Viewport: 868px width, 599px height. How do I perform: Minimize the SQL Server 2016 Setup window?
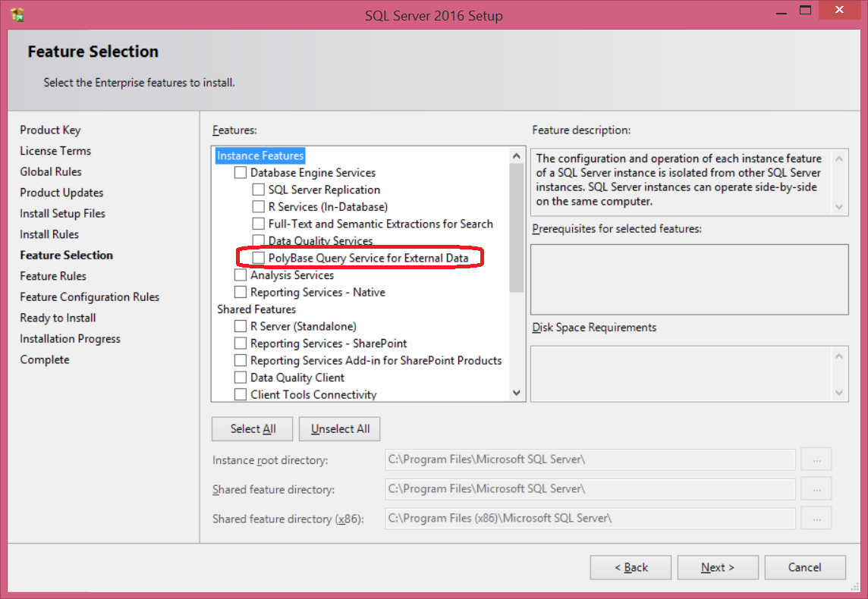tap(781, 12)
